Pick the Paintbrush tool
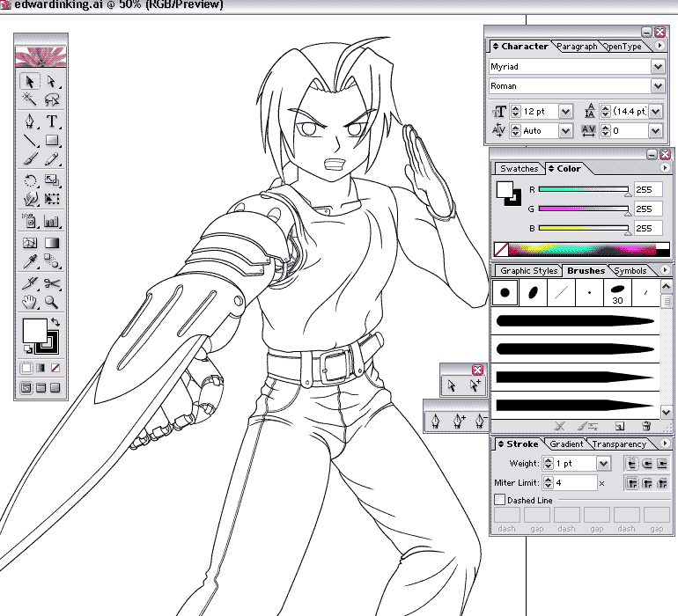The height and width of the screenshot is (616, 678). [x=30, y=158]
